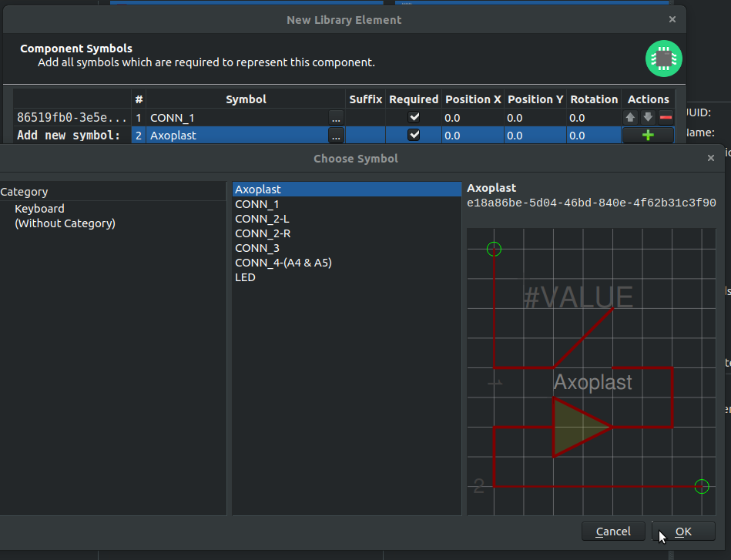Select CONN_1 in the symbol list

pos(347,204)
